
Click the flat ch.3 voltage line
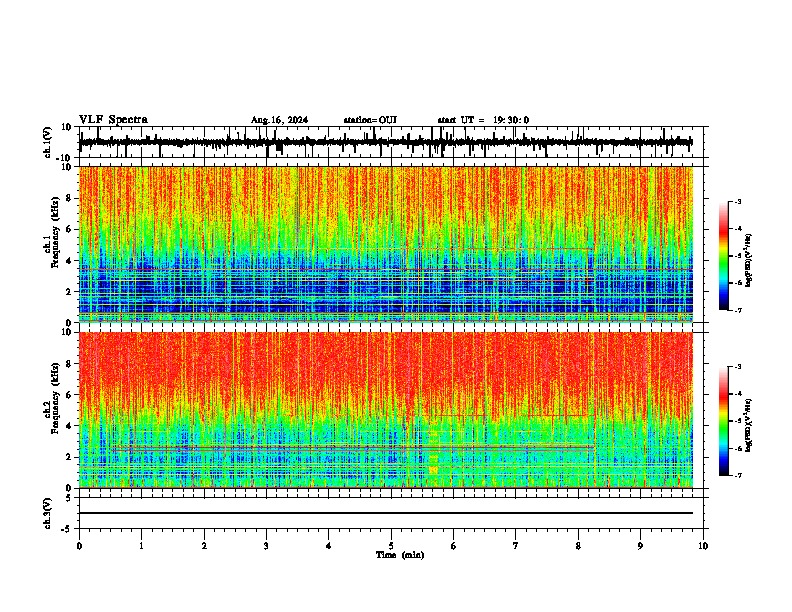386,513
